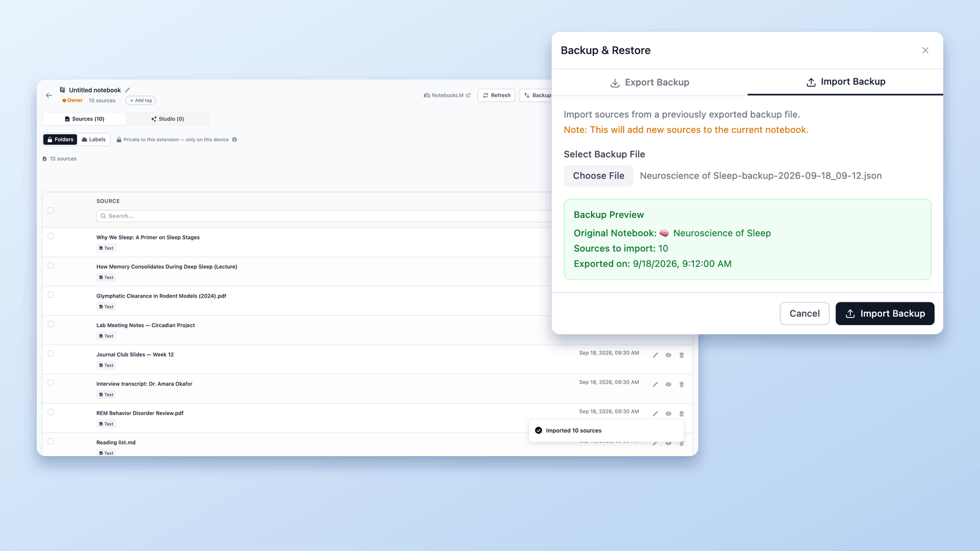Check the REM Behavior Disorder Review.pdf checkbox
Screen dimensions: 980x551
[x=51, y=413]
